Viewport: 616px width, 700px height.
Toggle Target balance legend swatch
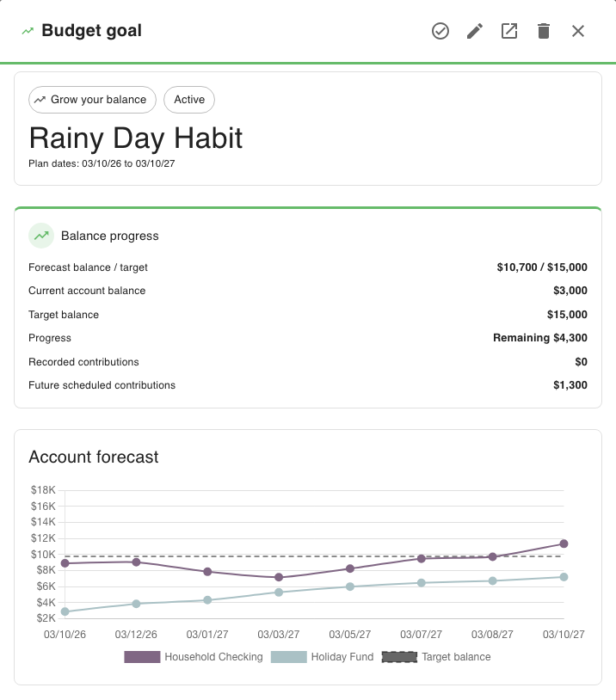click(x=399, y=657)
